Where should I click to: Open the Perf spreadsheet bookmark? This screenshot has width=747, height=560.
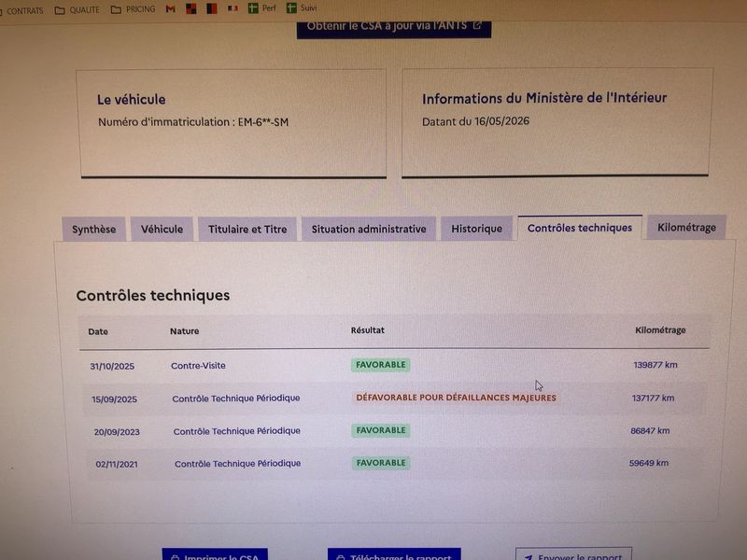point(262,8)
